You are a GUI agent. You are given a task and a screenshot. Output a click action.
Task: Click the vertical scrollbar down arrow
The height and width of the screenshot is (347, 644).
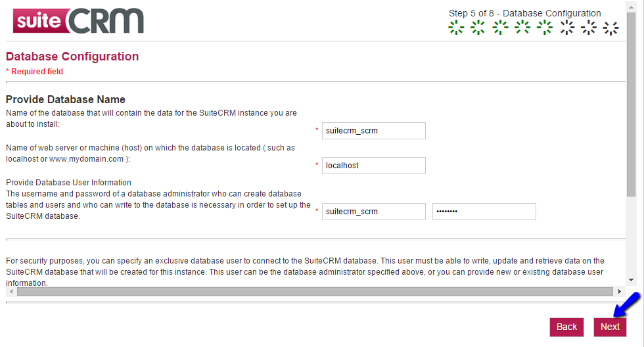click(x=631, y=280)
